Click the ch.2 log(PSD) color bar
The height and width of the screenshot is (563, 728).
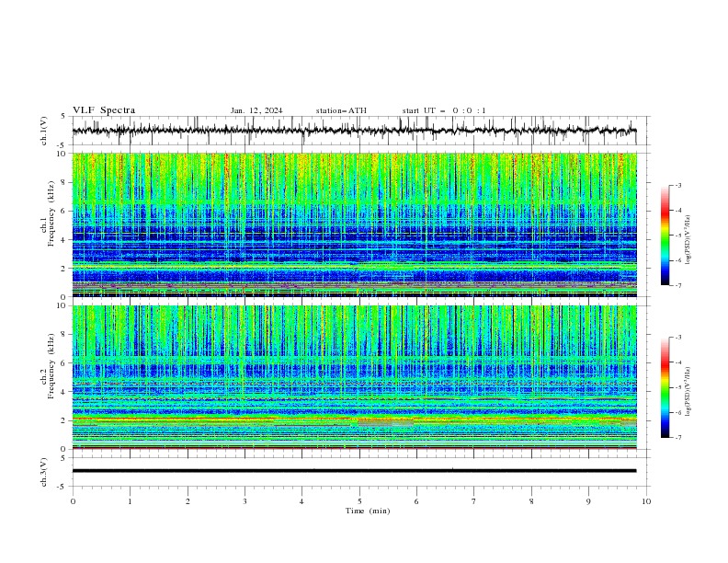point(665,387)
